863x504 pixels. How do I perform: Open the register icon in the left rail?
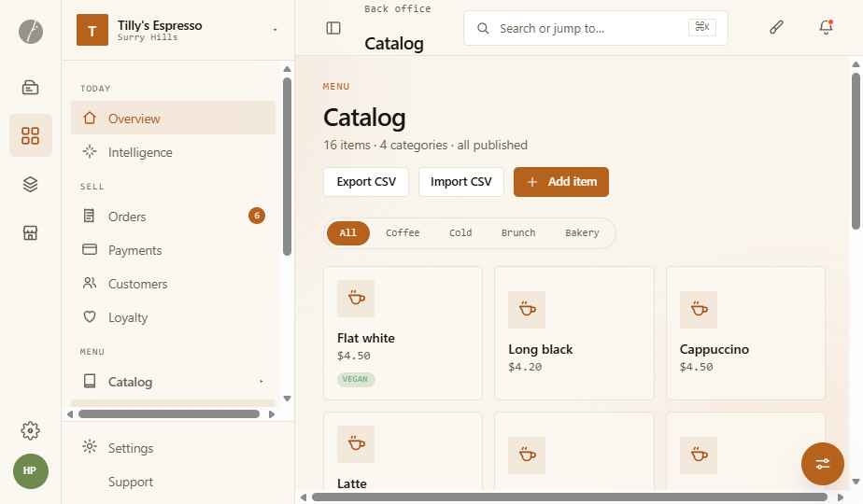[x=30, y=87]
